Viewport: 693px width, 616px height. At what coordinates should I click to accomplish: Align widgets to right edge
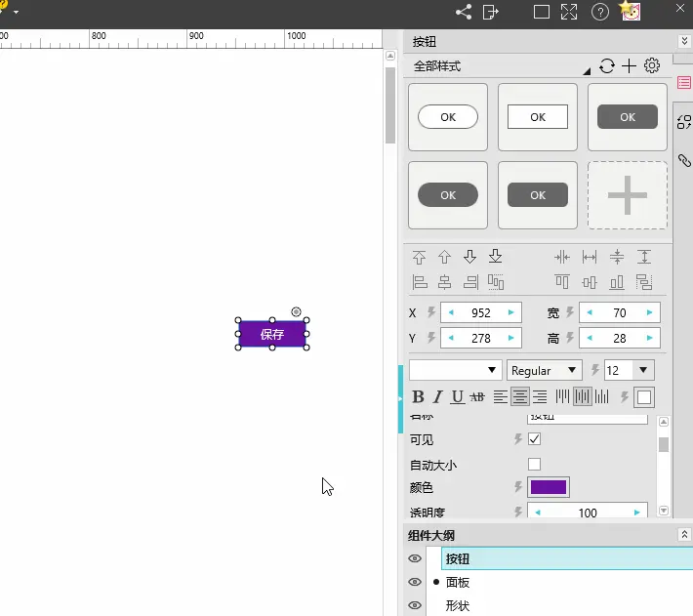[470, 282]
